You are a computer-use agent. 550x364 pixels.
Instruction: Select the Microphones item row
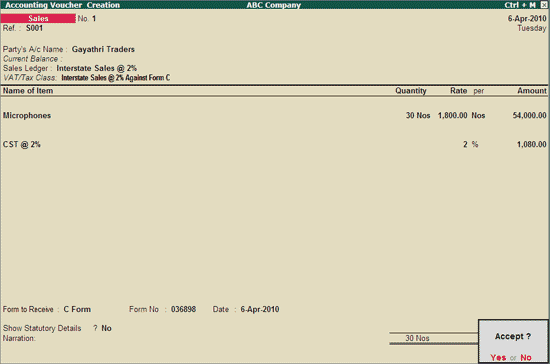275,115
